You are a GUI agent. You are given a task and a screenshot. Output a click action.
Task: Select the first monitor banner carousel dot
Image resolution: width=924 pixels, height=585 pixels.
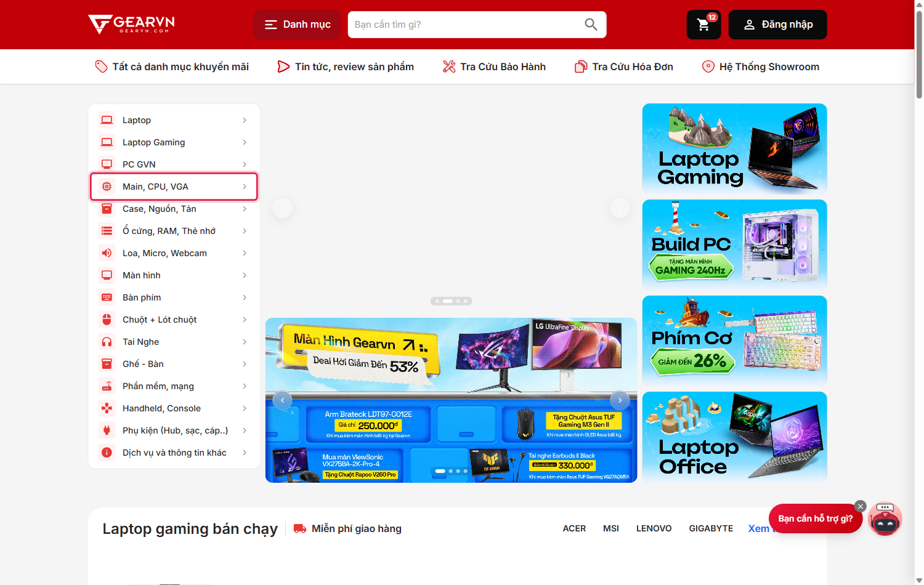click(x=440, y=471)
